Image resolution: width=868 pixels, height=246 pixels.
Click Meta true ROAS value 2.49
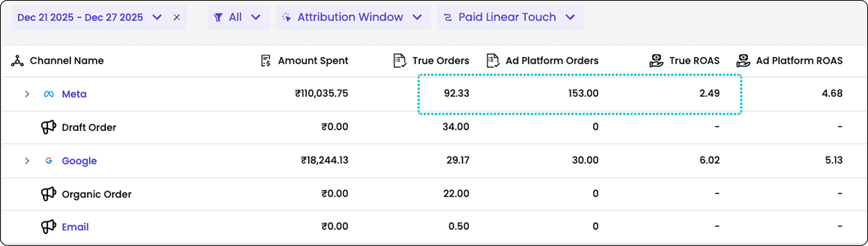pyautogui.click(x=709, y=93)
